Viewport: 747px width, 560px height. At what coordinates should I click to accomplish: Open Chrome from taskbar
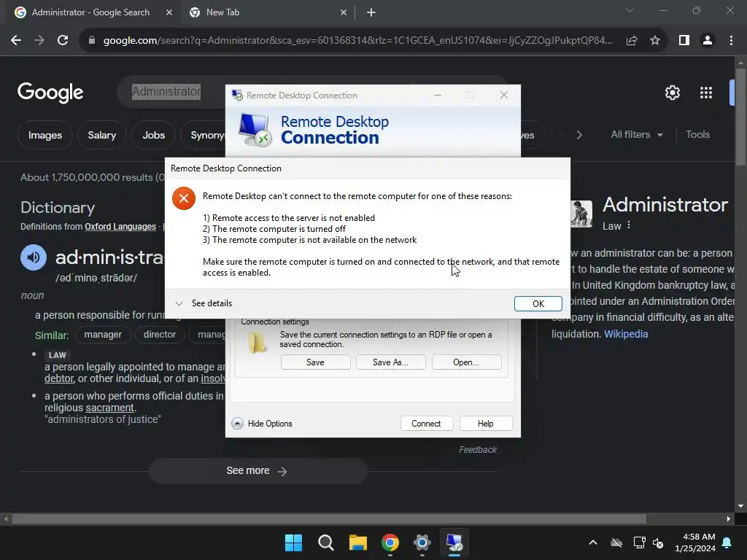pos(390,542)
